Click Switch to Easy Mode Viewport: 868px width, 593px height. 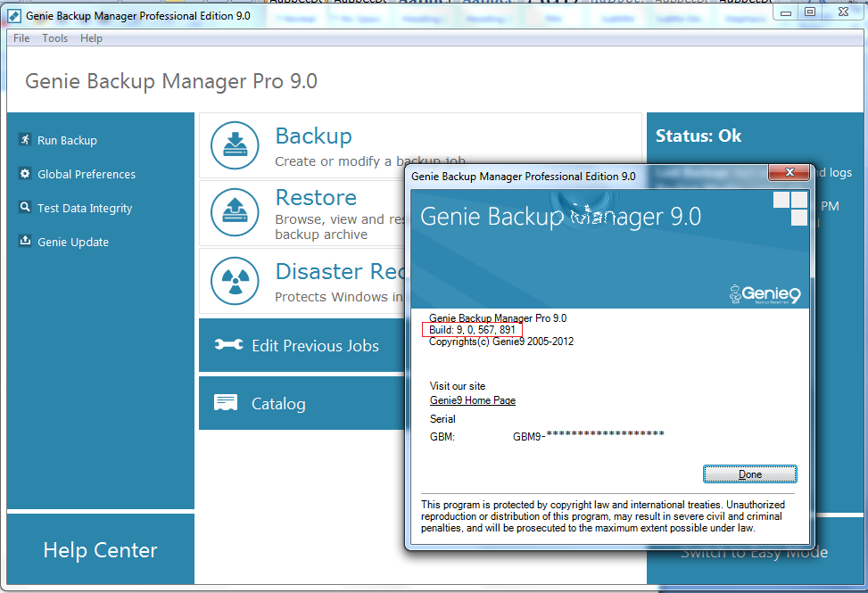coord(754,552)
